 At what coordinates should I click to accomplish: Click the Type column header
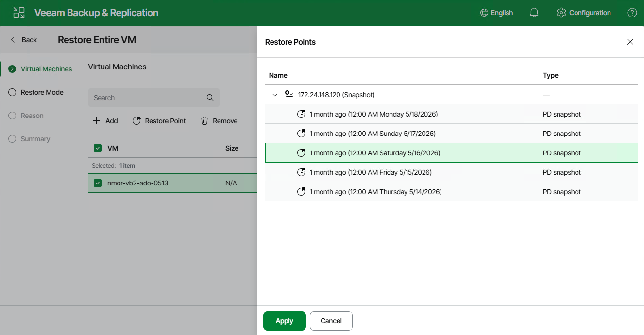pos(551,75)
